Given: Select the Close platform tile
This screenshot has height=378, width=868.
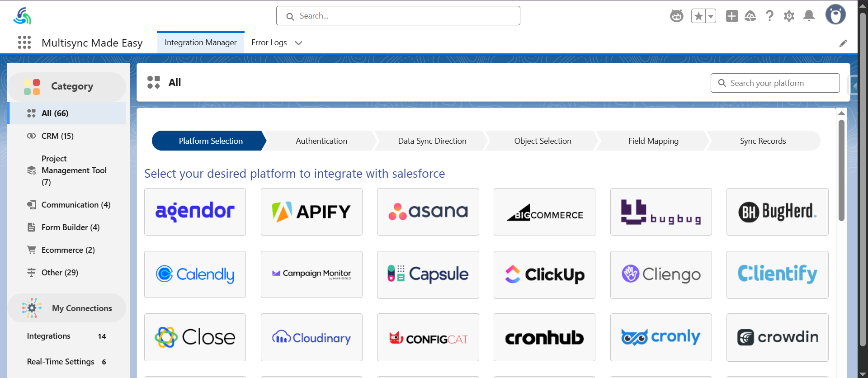Looking at the screenshot, I should point(195,337).
